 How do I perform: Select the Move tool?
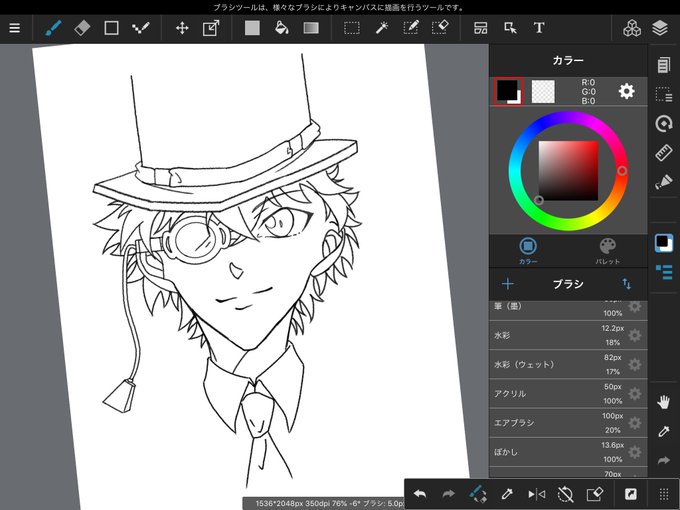click(x=182, y=28)
